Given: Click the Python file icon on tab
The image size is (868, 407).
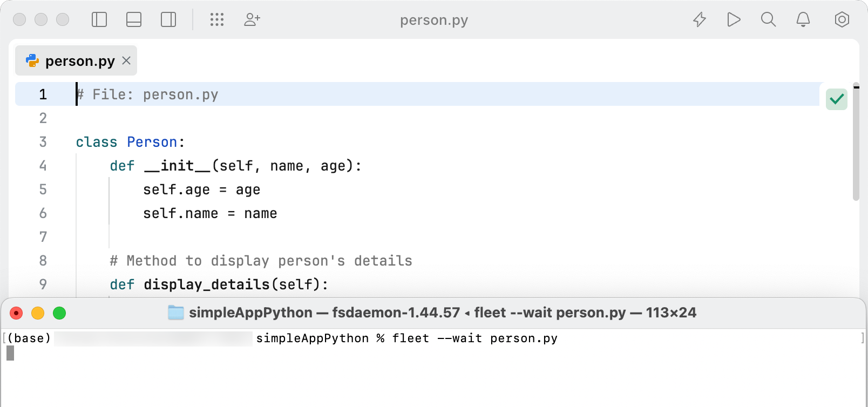Looking at the screenshot, I should click(x=32, y=60).
